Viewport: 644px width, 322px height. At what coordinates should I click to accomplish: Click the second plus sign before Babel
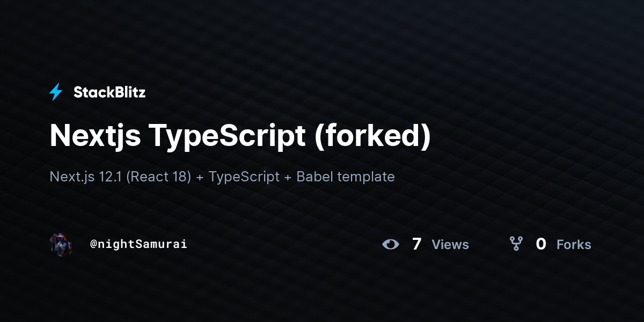[x=288, y=177]
